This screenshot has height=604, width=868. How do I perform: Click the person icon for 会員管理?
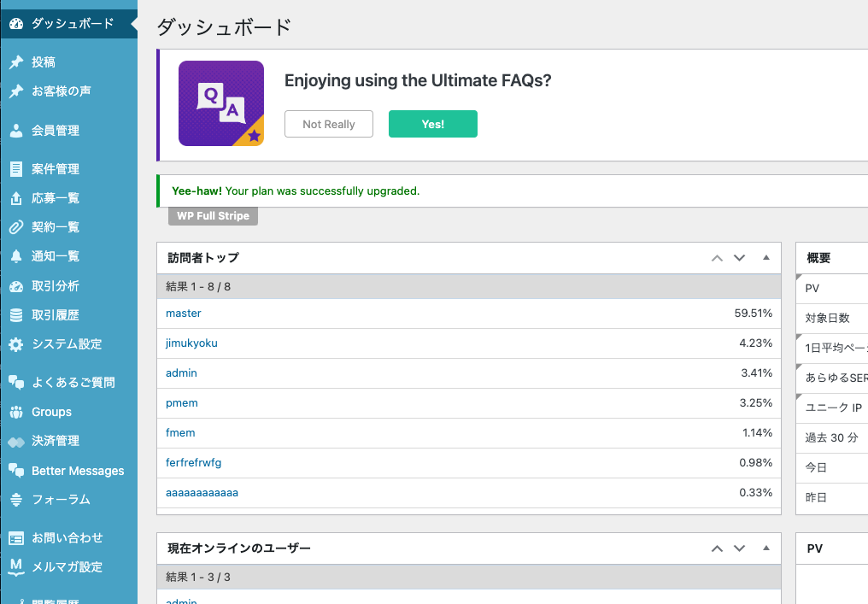tap(16, 131)
